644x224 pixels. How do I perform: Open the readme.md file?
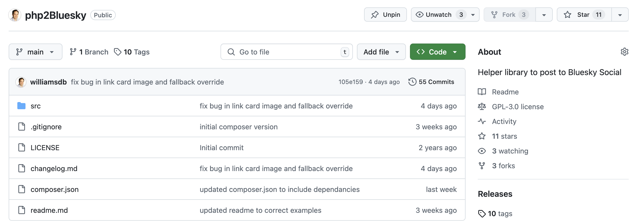point(49,210)
